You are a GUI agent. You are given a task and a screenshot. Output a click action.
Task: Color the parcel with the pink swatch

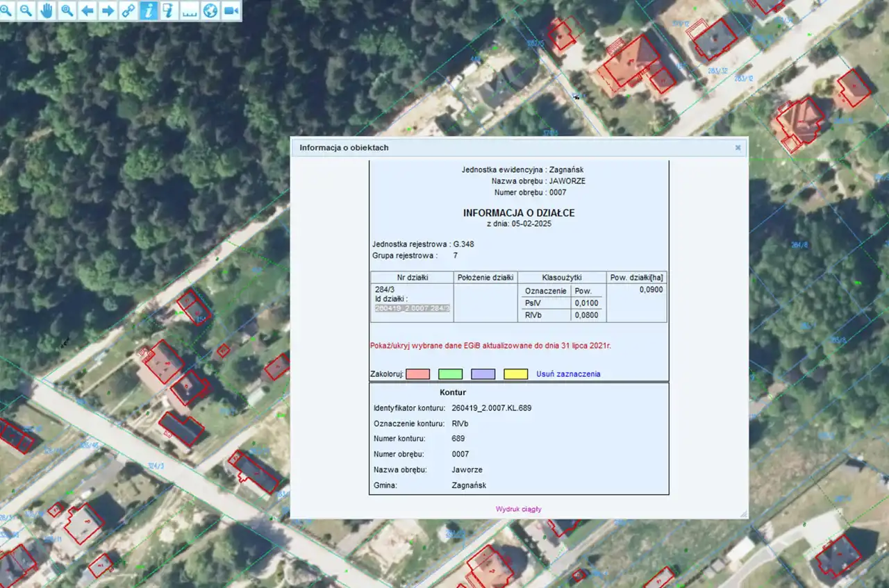tap(417, 374)
